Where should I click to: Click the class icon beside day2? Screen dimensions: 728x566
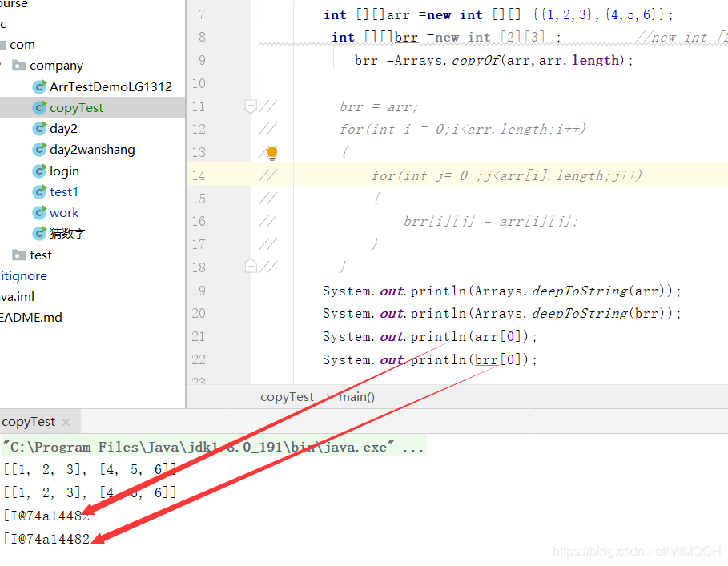click(x=39, y=129)
